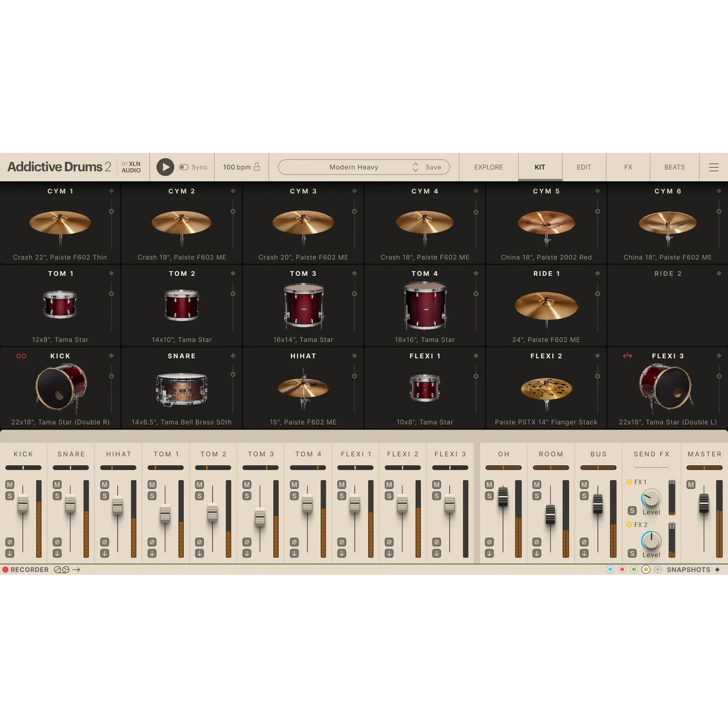
Task: Audition the SNARE drum image
Action: (x=181, y=389)
